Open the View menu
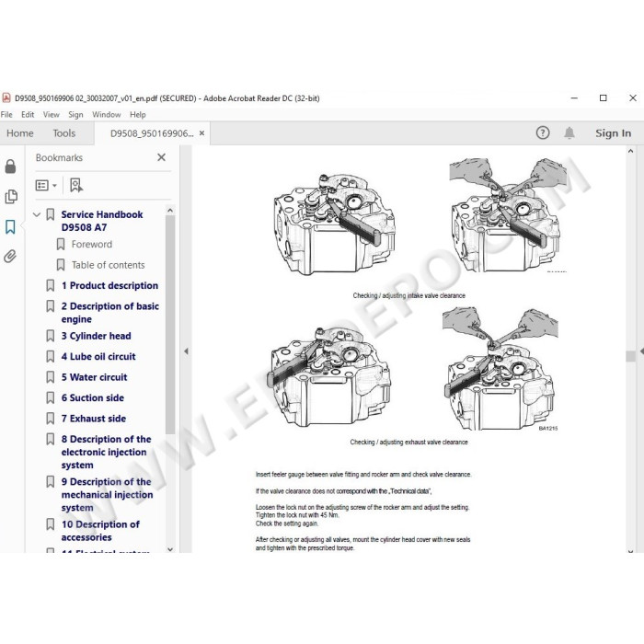 pos(52,115)
